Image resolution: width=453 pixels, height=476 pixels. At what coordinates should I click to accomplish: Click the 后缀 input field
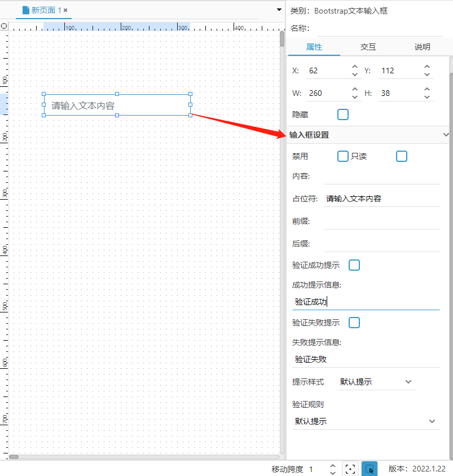[381, 244]
